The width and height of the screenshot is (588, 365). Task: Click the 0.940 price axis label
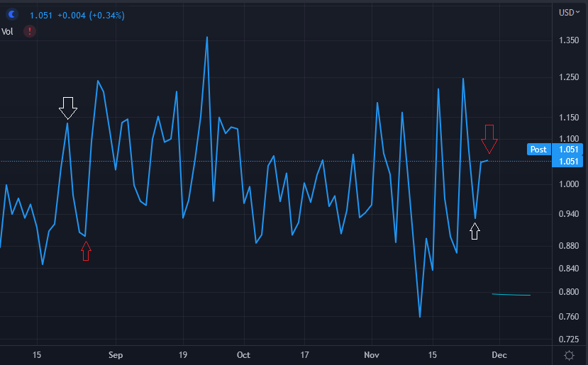click(569, 214)
